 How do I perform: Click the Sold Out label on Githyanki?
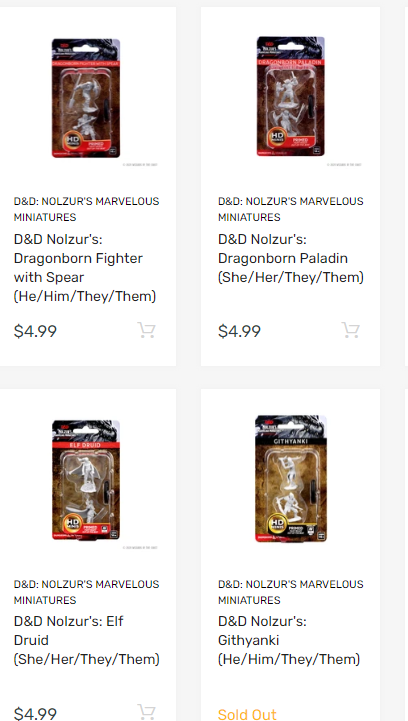point(247,714)
